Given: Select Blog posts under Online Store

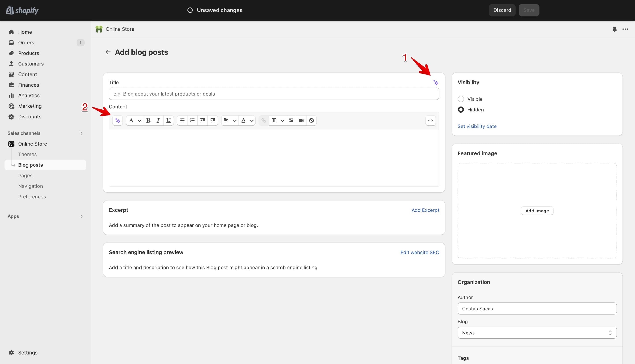Looking at the screenshot, I should tap(45, 165).
